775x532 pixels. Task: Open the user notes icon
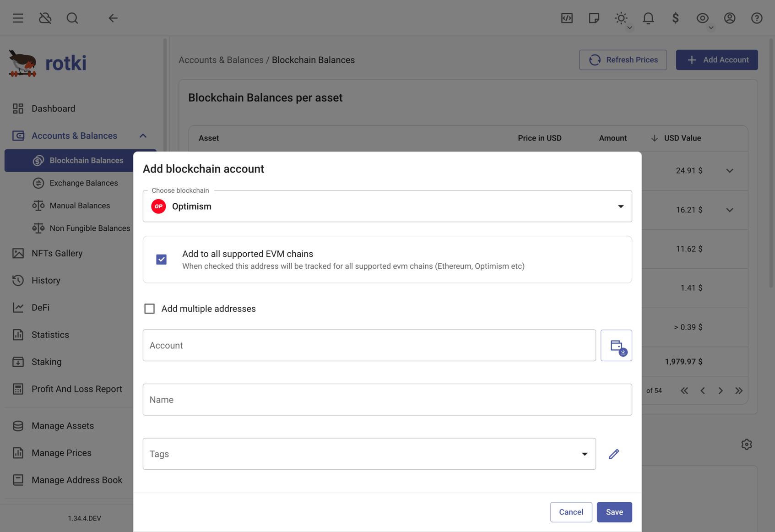pos(594,18)
